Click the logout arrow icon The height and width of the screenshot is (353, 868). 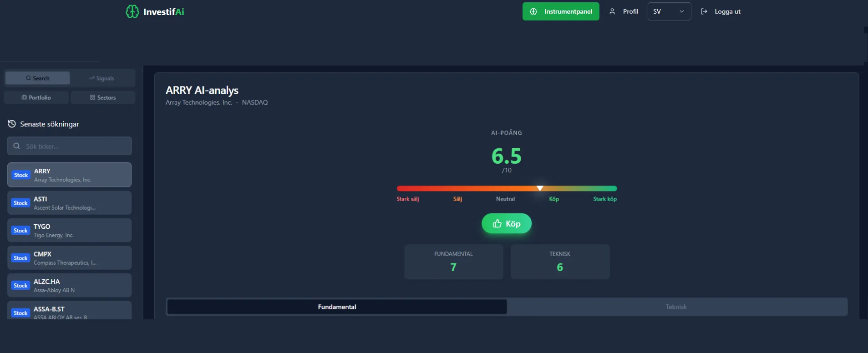(704, 11)
